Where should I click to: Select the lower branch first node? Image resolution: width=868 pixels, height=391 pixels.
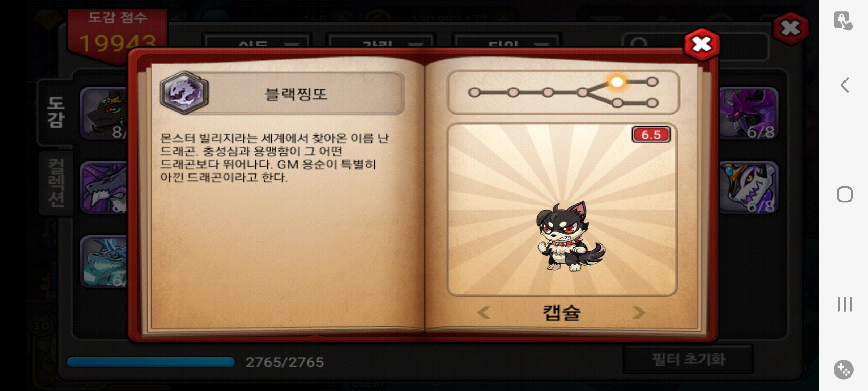click(617, 103)
